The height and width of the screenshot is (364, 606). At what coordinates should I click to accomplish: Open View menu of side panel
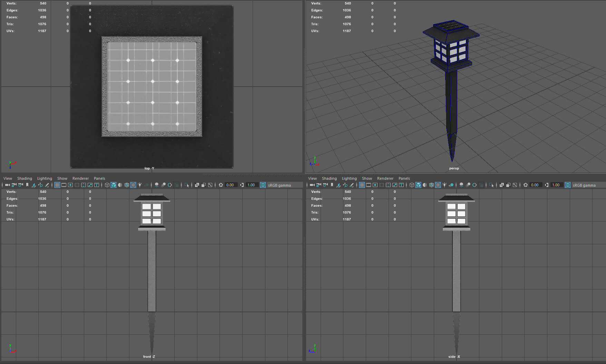(312, 178)
